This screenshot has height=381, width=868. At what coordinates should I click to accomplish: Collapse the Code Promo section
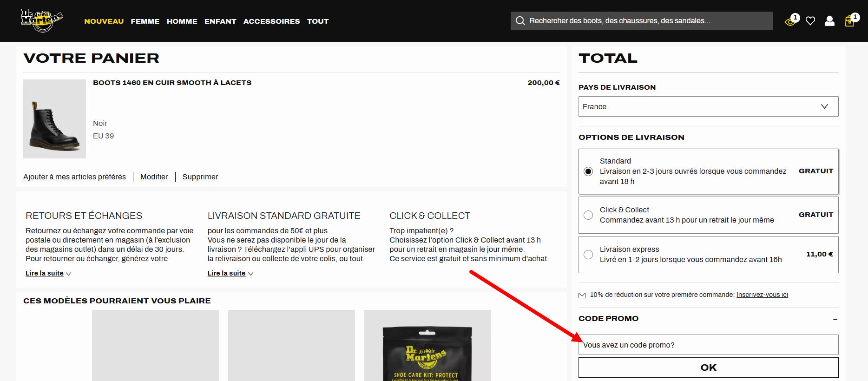coord(835,319)
